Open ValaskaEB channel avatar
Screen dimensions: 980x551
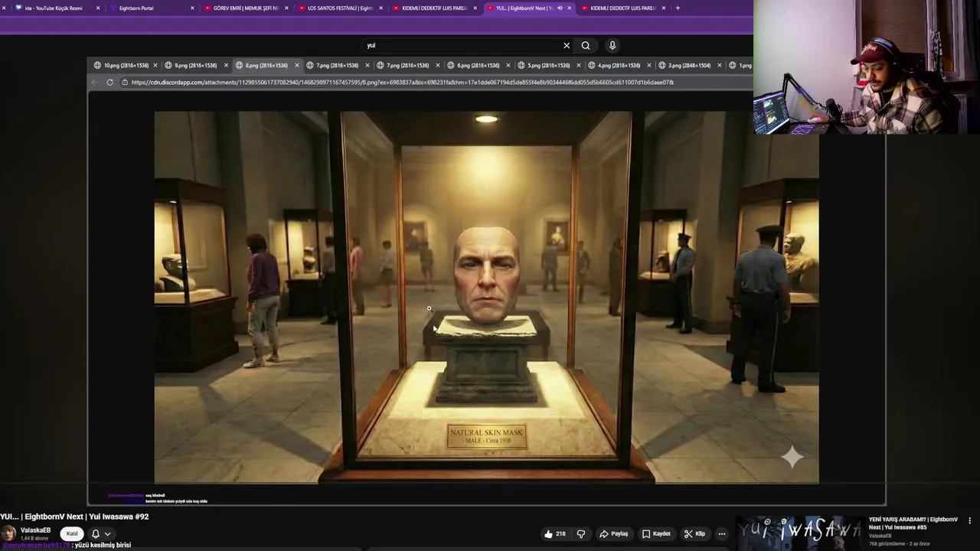tap(8, 533)
